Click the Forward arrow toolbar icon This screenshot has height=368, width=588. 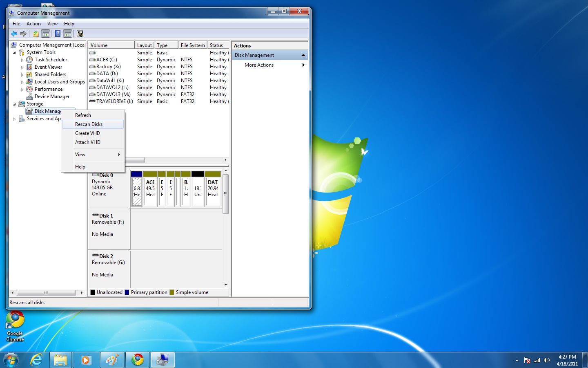click(23, 34)
